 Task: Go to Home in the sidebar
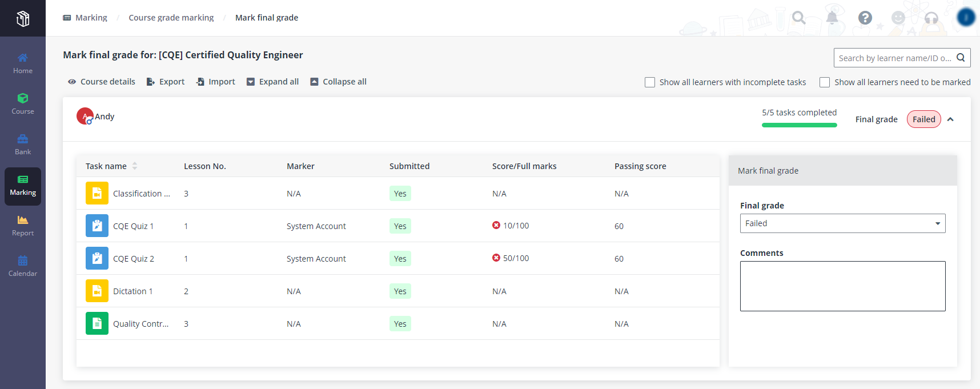[x=23, y=63]
